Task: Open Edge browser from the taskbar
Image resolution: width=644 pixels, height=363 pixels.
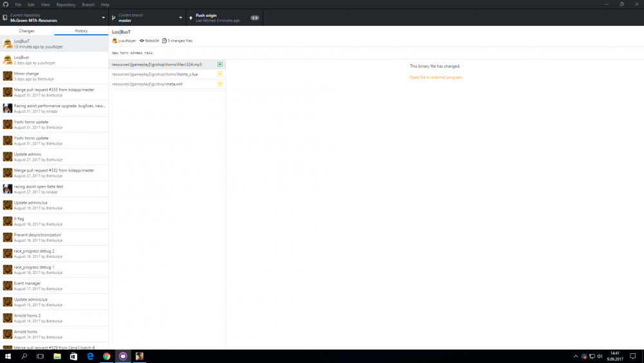Action: point(90,356)
